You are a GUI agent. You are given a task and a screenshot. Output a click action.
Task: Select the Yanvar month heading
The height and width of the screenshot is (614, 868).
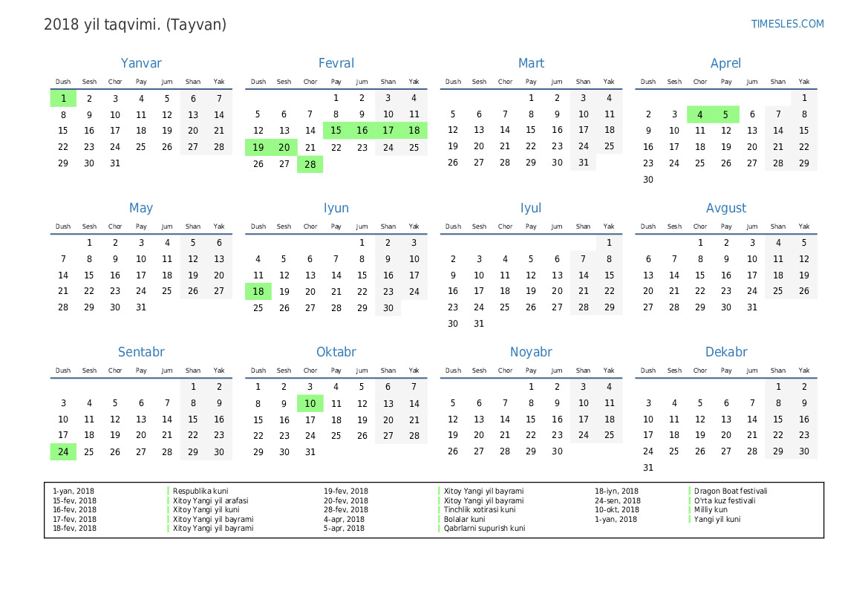point(141,63)
